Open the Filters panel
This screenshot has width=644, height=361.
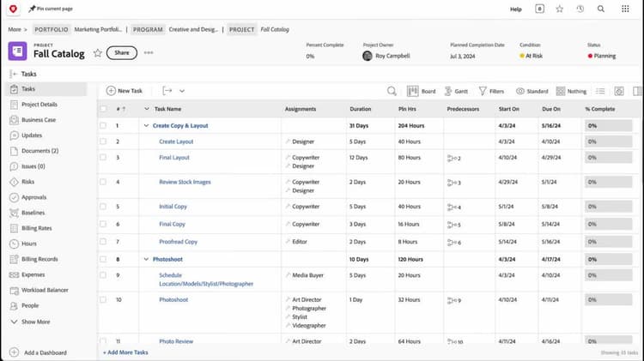(492, 91)
